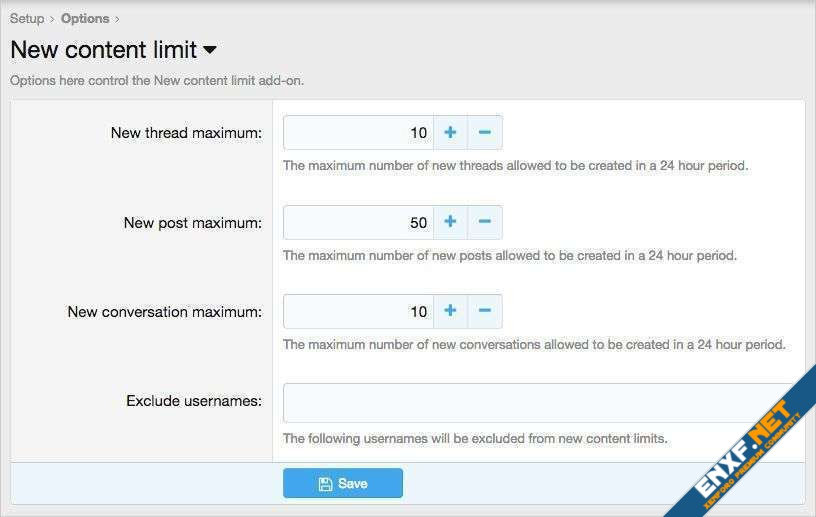
Task: Click the New post maximum label
Action: (x=192, y=222)
